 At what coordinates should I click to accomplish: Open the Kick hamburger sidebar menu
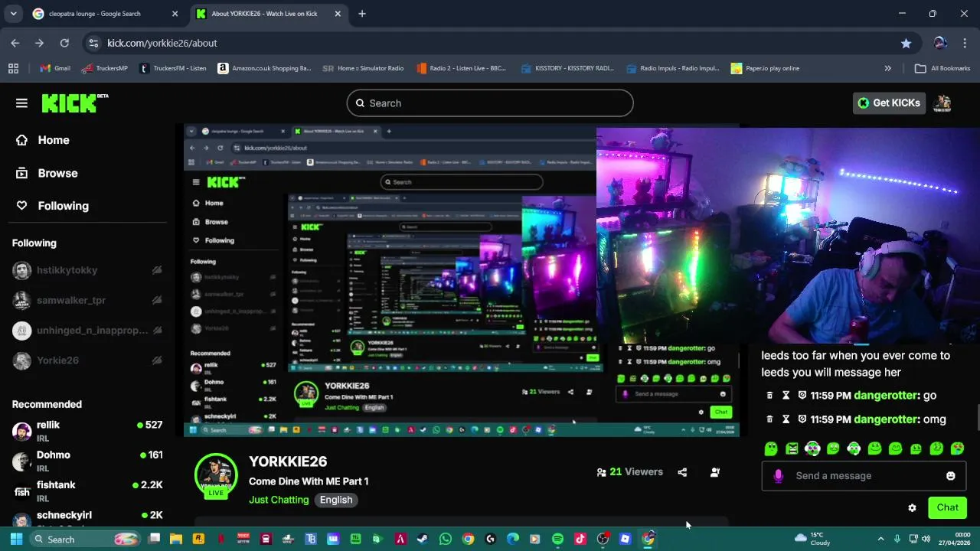21,103
